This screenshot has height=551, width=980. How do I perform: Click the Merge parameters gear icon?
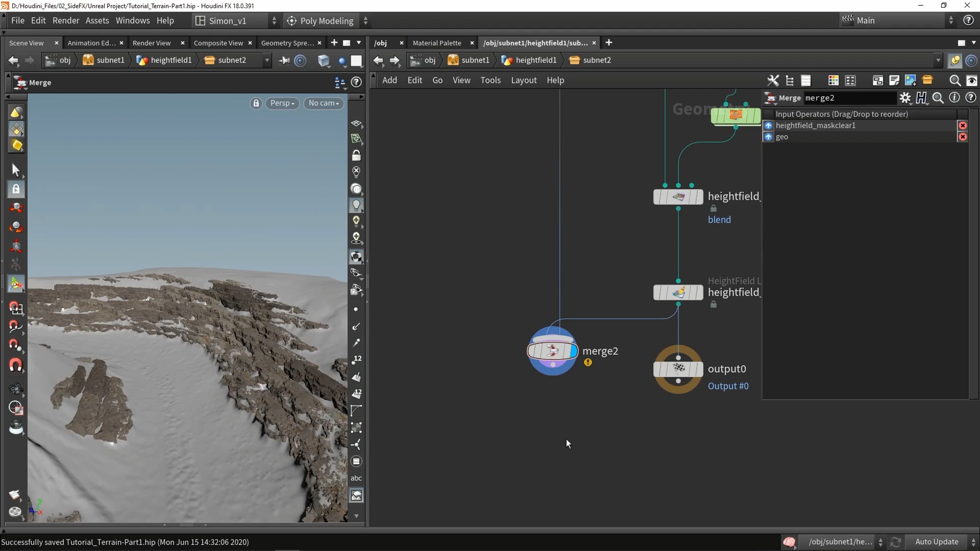[905, 98]
